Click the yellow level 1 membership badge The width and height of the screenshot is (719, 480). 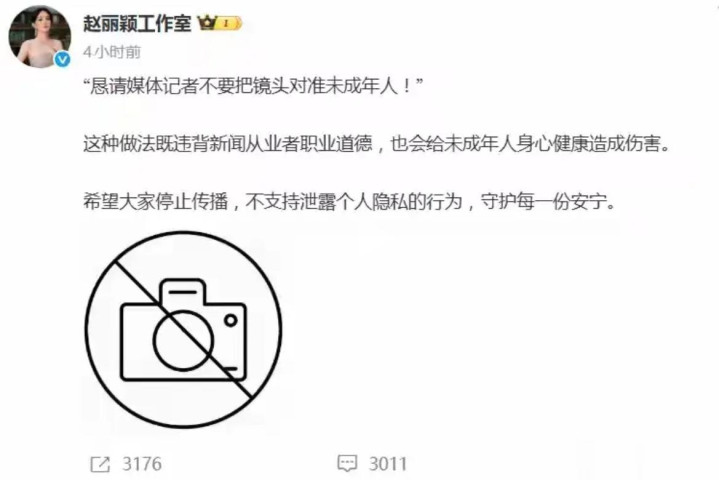[x=229, y=23]
